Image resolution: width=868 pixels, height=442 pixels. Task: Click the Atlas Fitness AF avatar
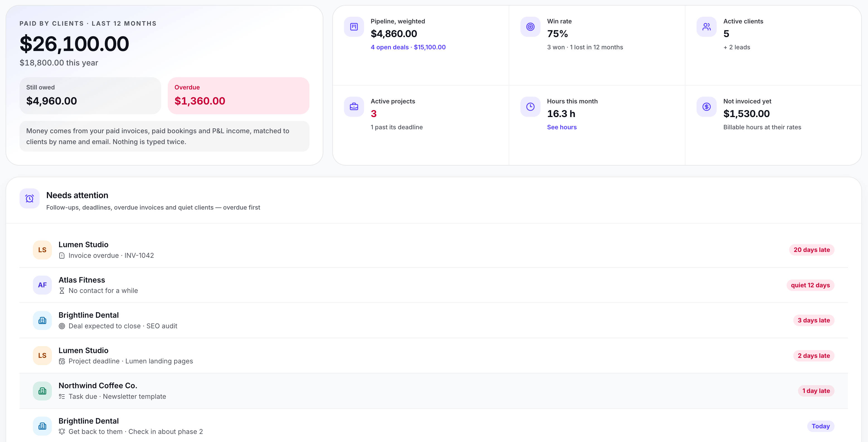click(x=42, y=285)
